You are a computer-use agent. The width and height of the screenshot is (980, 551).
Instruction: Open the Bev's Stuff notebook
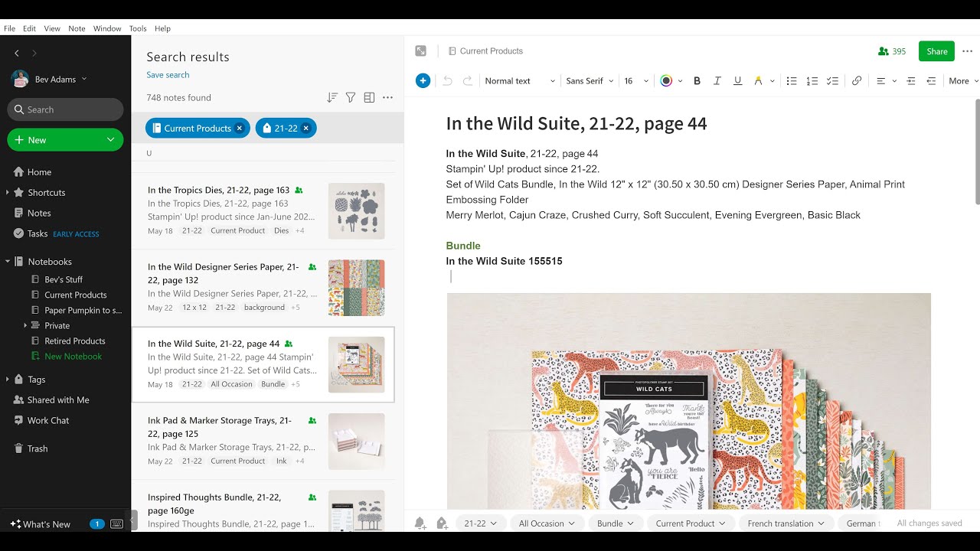tap(64, 280)
